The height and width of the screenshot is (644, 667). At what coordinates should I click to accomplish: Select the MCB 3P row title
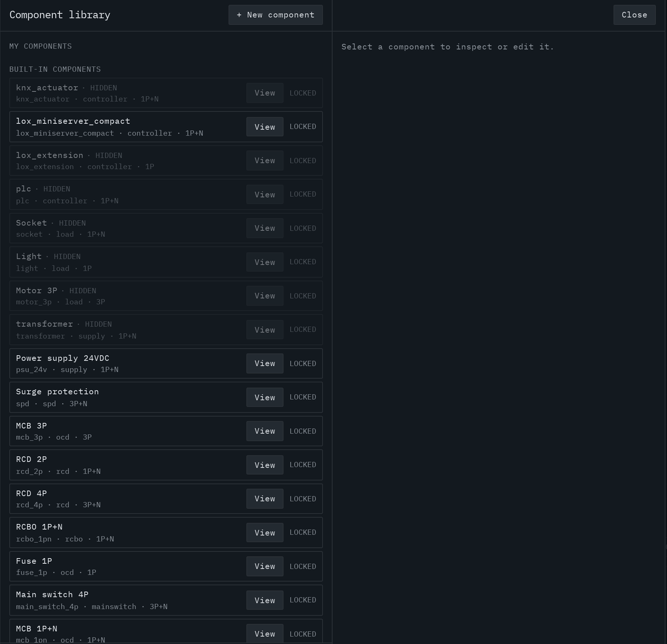pos(31,425)
